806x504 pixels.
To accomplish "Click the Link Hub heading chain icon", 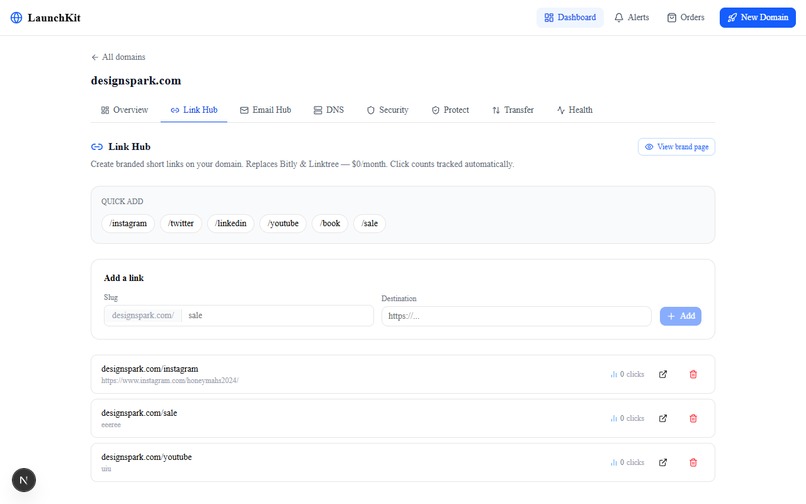I will [x=97, y=147].
